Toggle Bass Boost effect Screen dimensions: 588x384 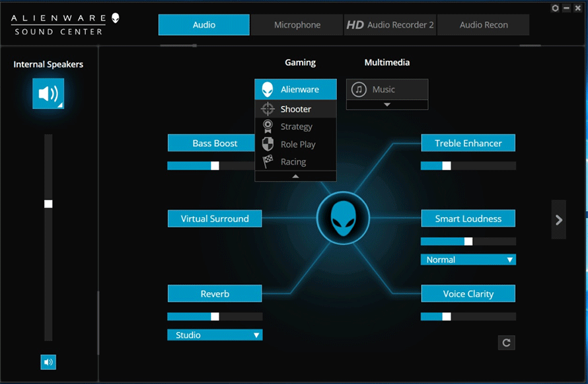pyautogui.click(x=211, y=143)
